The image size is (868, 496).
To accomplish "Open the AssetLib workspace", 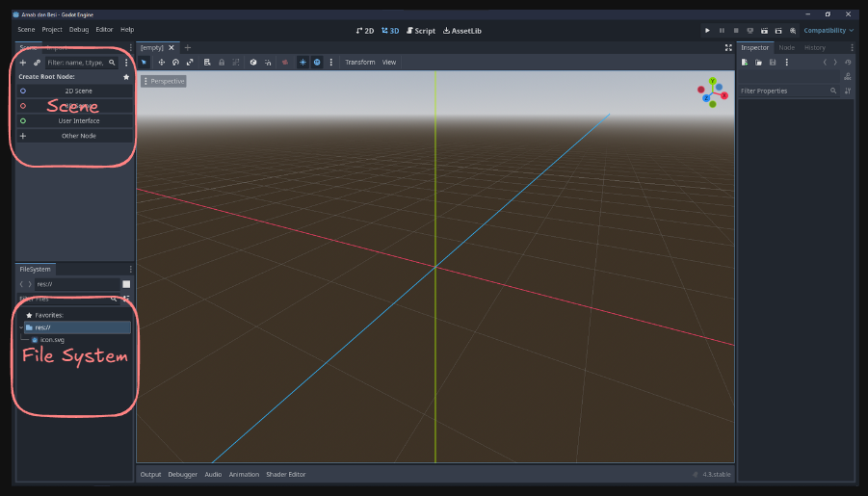I will [462, 31].
